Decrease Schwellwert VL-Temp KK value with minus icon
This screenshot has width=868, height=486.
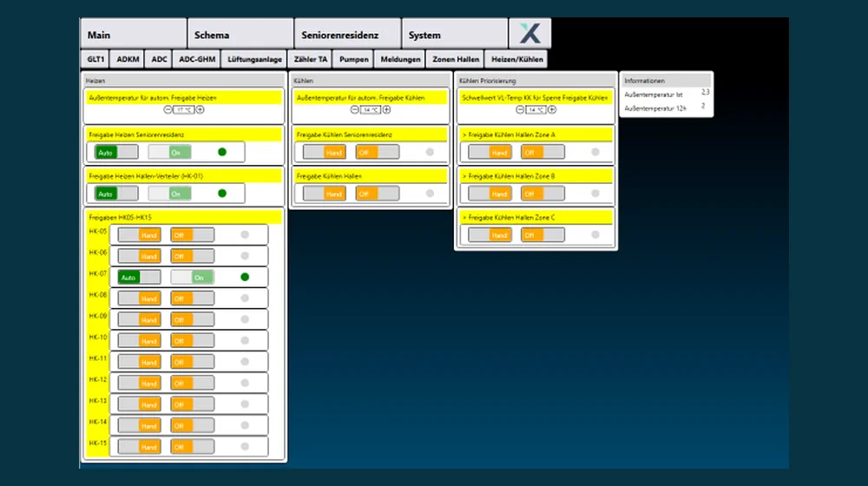520,109
